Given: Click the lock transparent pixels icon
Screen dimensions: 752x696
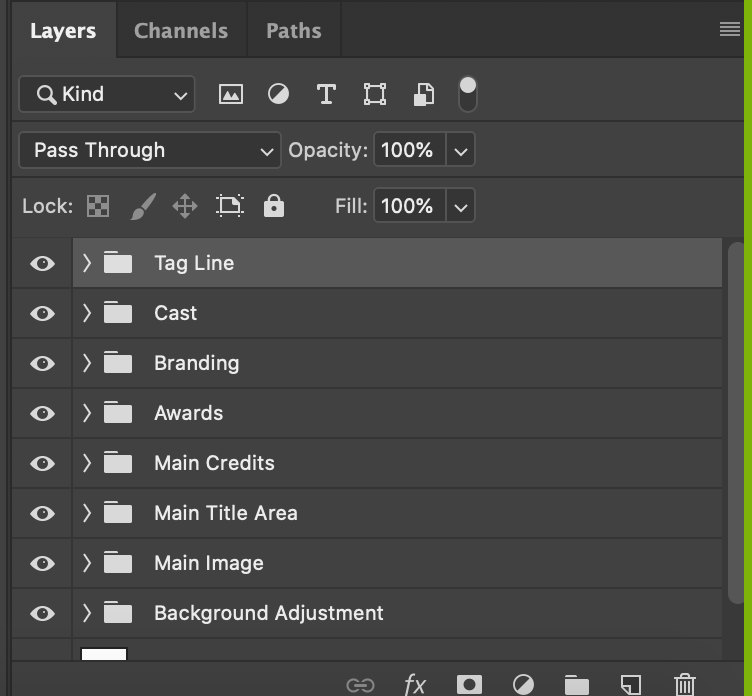Looking at the screenshot, I should tap(98, 206).
